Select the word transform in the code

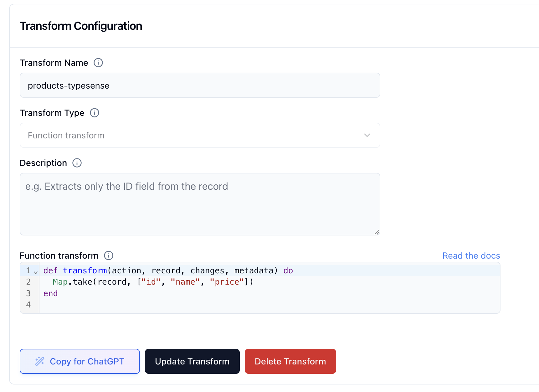[x=85, y=270]
